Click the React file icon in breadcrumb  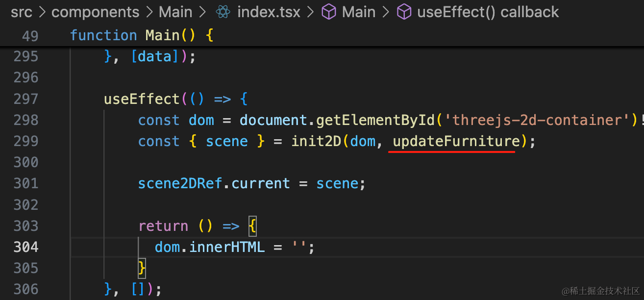point(223,12)
